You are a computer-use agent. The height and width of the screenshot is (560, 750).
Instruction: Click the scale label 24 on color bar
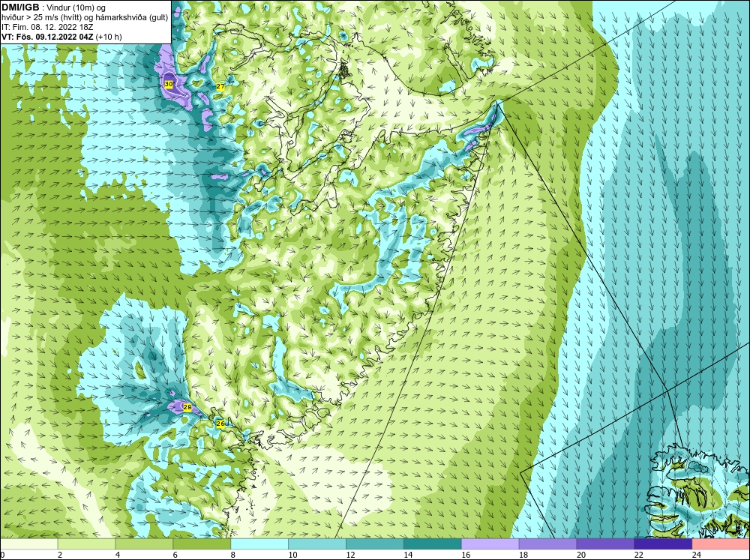[697, 555]
